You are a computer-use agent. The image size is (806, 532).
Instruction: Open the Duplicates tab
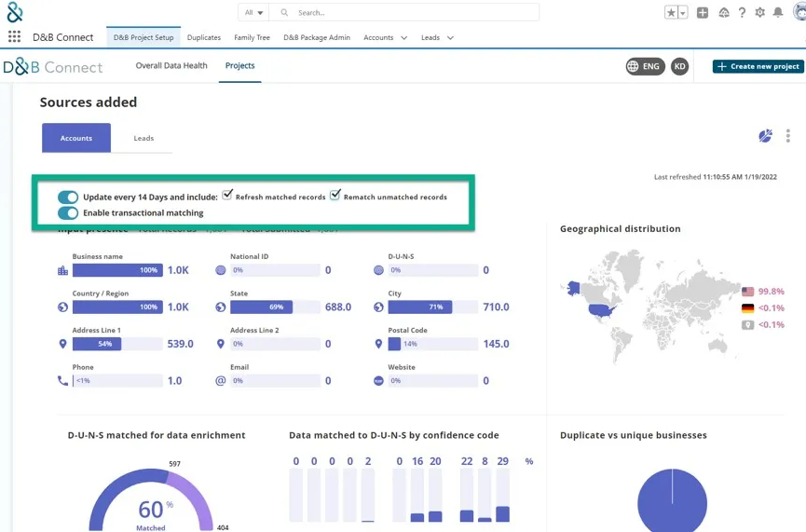(204, 37)
